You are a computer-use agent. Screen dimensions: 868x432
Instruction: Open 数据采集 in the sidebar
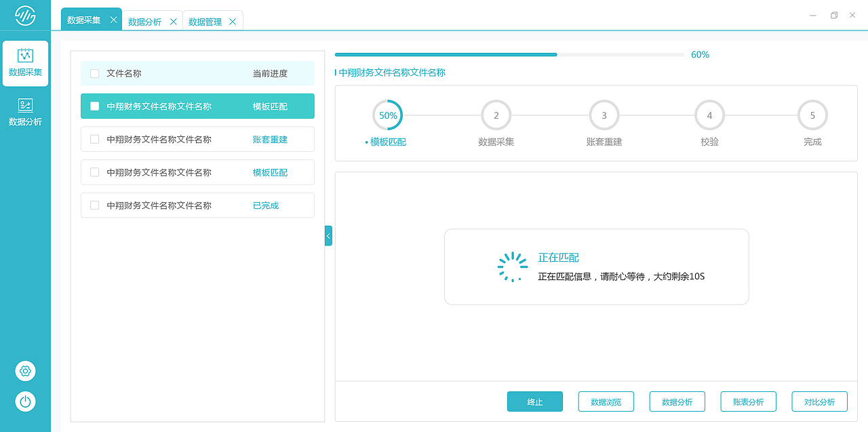[25, 63]
